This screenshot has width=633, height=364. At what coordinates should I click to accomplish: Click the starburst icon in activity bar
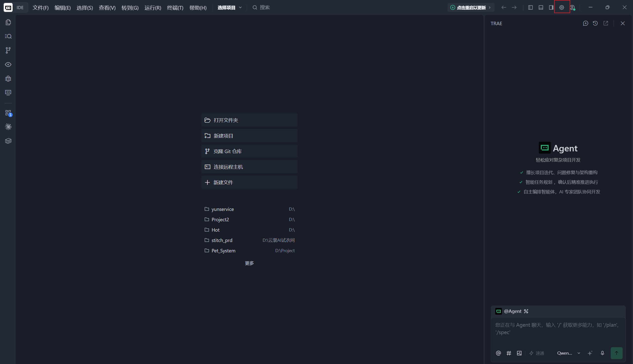8,127
